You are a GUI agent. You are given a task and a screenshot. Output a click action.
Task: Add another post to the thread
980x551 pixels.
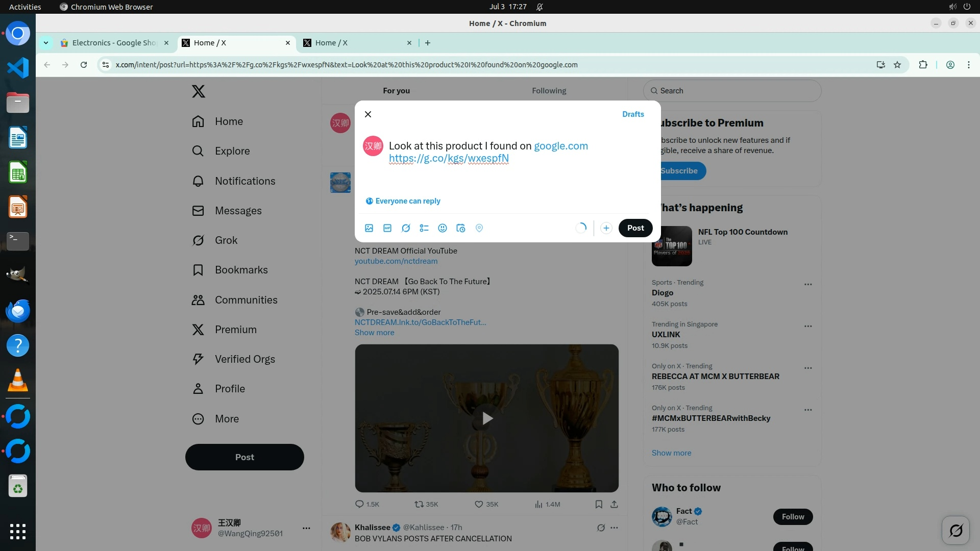(x=606, y=228)
